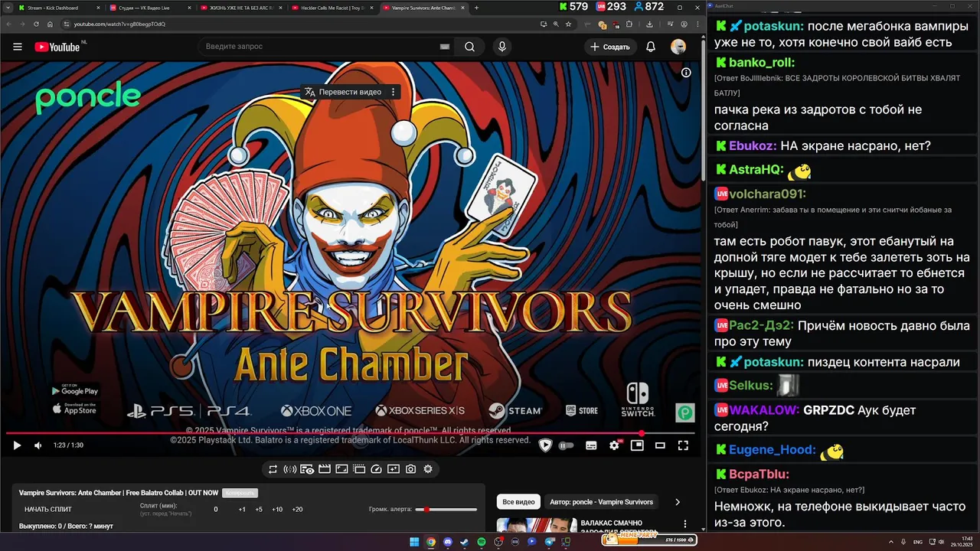This screenshot has height=551, width=980.
Task: Open YouTube notifications bell
Action: point(651,47)
